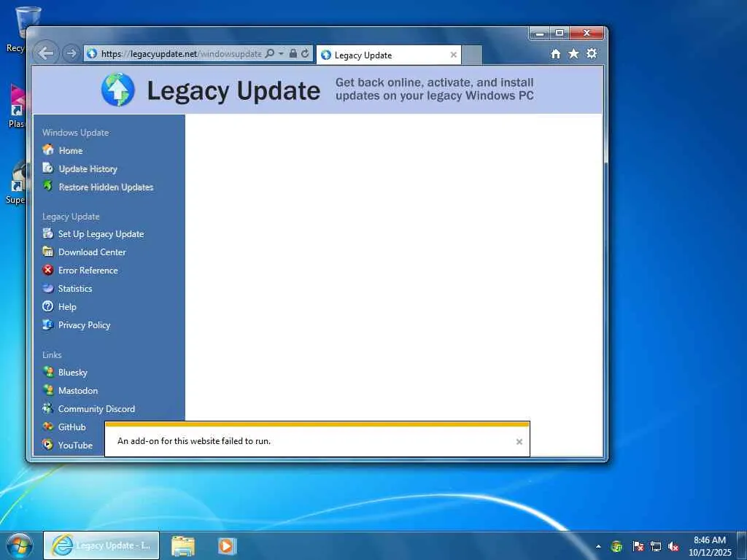Click the Action Center flag tray icon

[x=638, y=546]
